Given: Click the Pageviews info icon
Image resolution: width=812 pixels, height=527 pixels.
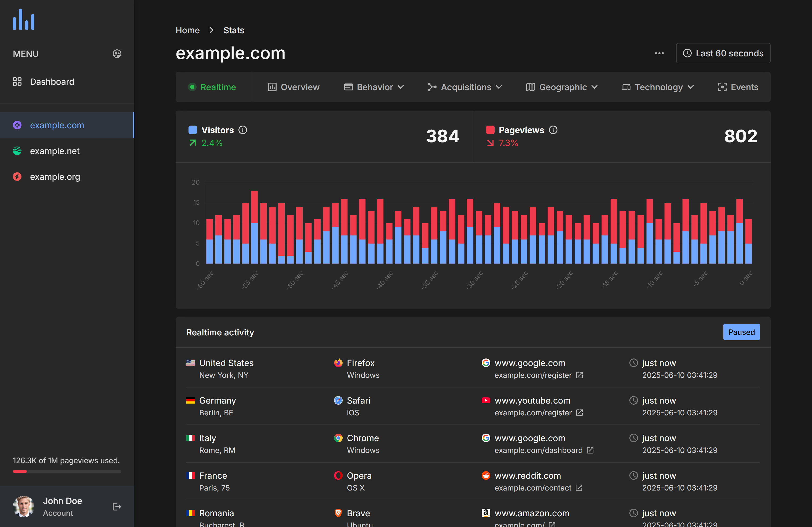Looking at the screenshot, I should tap(553, 130).
